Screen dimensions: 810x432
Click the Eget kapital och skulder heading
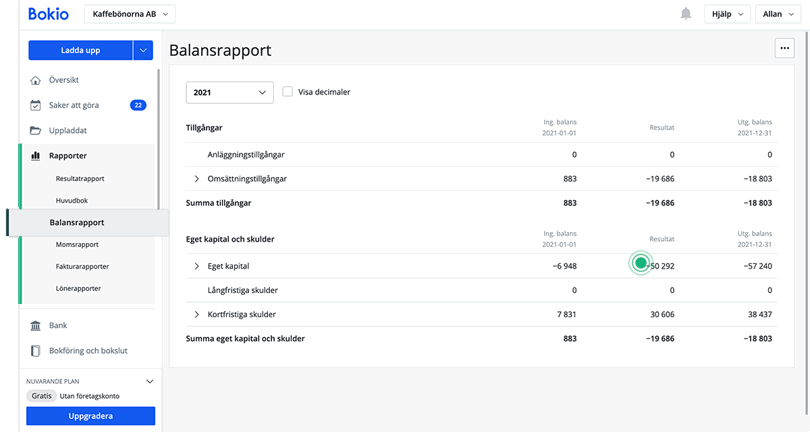tap(230, 239)
